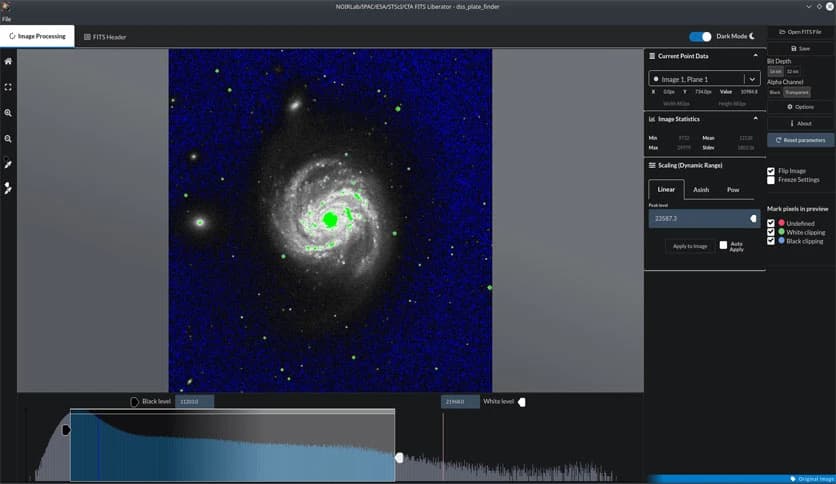Click the home icon in left toolbar
The height and width of the screenshot is (484, 836).
coord(8,61)
